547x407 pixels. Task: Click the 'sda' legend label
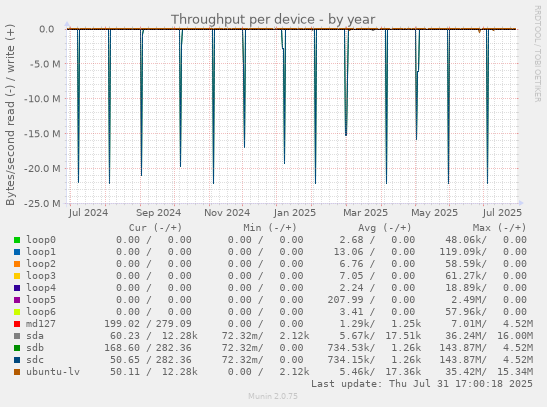(x=35, y=336)
